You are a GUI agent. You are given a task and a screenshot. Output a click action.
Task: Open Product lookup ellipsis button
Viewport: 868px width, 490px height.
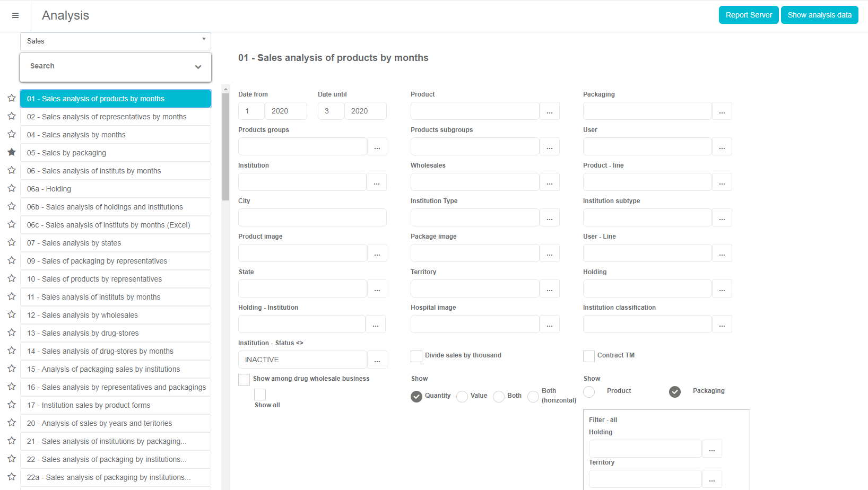tap(549, 111)
